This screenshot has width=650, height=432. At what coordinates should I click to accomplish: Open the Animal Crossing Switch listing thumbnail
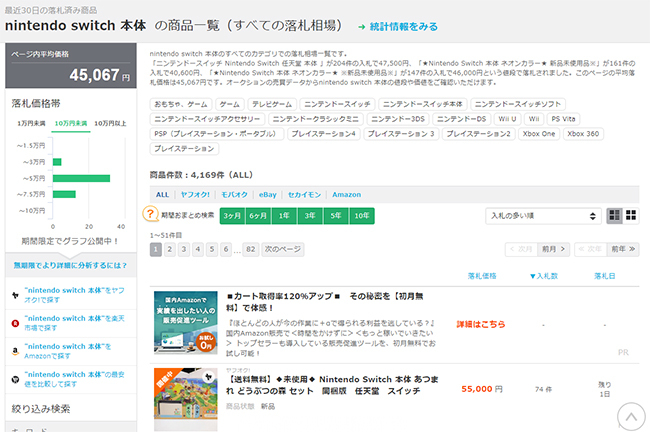click(185, 397)
